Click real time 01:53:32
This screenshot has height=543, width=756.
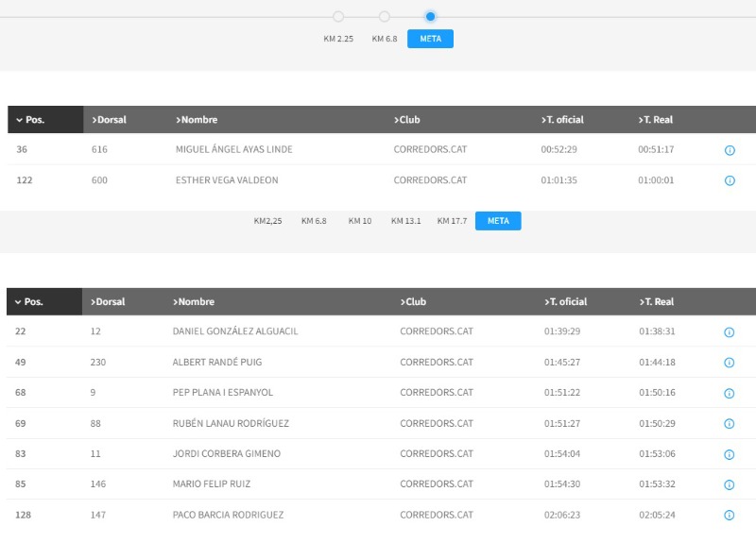tap(657, 484)
